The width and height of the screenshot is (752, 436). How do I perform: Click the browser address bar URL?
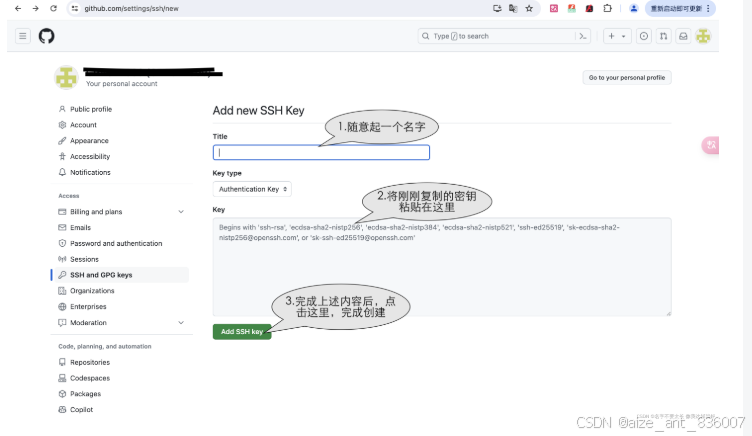(x=131, y=8)
